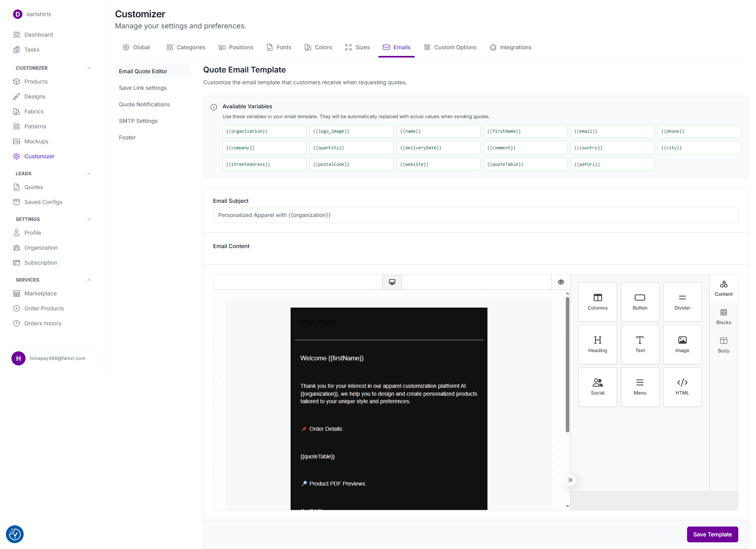Screen dimensions: 756x549
Task: Open SMTP Settings
Action: tap(138, 121)
